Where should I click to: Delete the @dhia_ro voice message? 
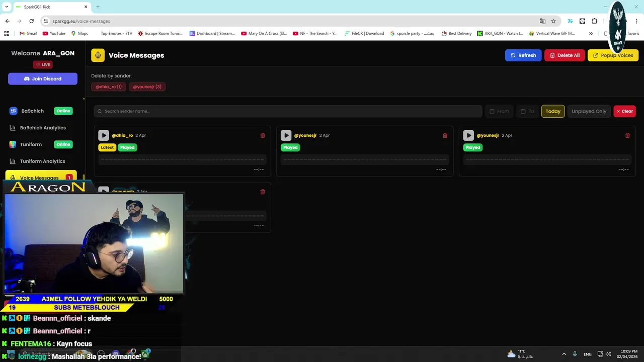click(x=263, y=135)
